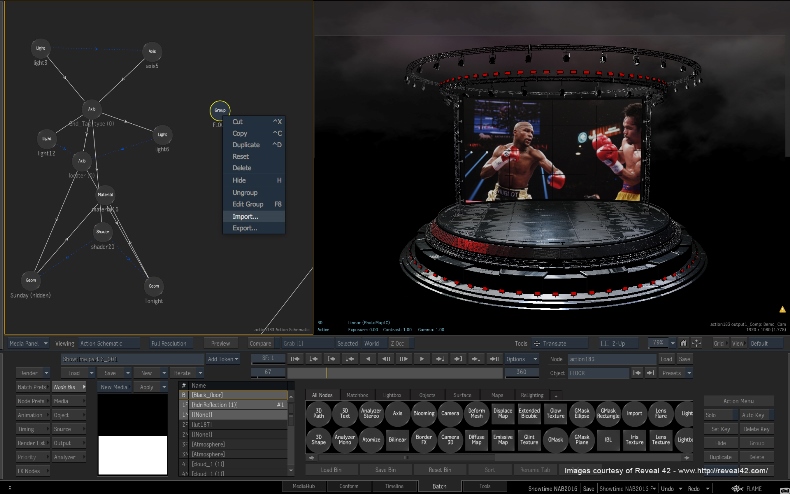Select the Diffuse Map node
The image size is (790, 494).
[476, 440]
